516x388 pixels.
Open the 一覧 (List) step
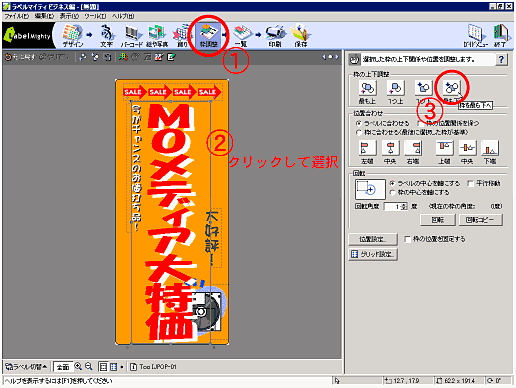242,36
